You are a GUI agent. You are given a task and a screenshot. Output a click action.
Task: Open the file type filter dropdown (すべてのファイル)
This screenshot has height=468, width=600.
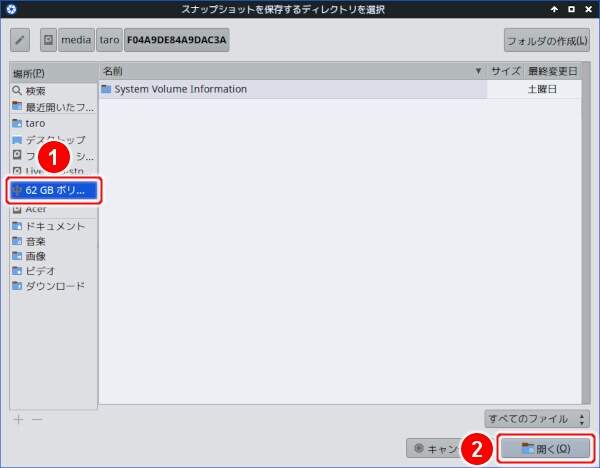pos(536,419)
